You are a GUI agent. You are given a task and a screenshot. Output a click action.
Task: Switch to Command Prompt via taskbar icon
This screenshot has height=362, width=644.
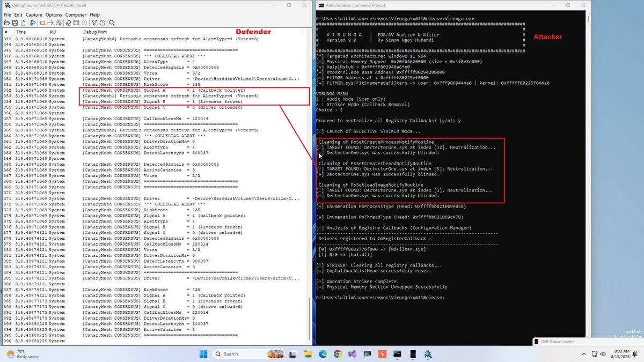click(398, 354)
